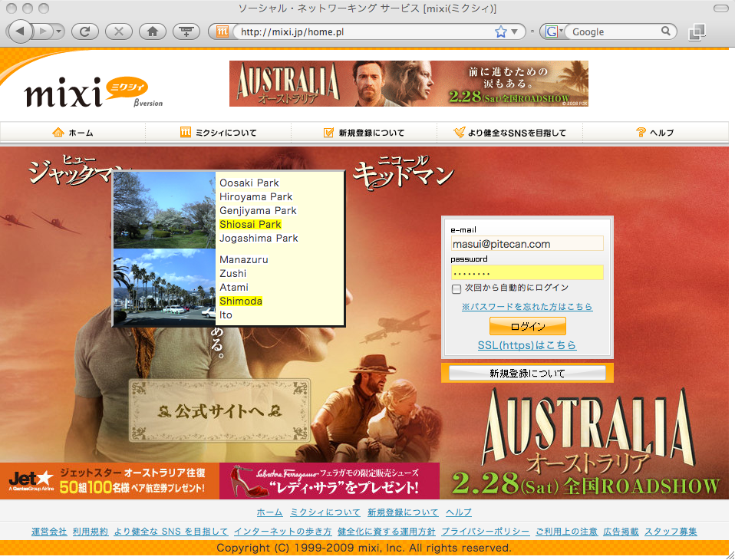Open the forgot password link
Screen dimensions: 735x560
click(527, 307)
